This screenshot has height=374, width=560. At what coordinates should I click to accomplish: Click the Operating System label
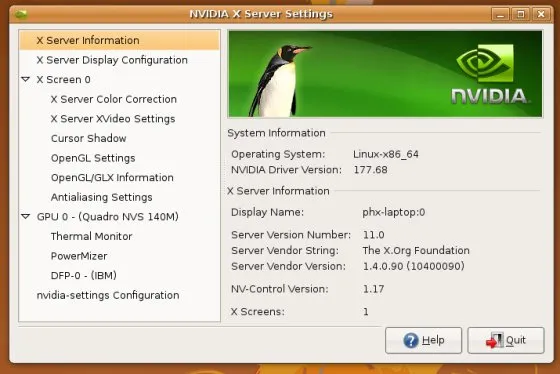278,154
